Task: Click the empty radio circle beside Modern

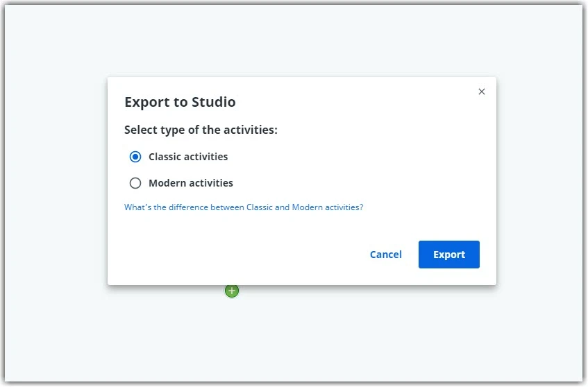Action: click(135, 183)
